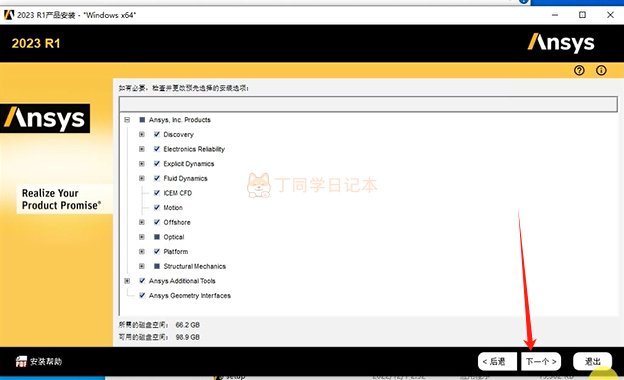
Task: Uncheck the Discovery checkbox
Action: click(157, 134)
